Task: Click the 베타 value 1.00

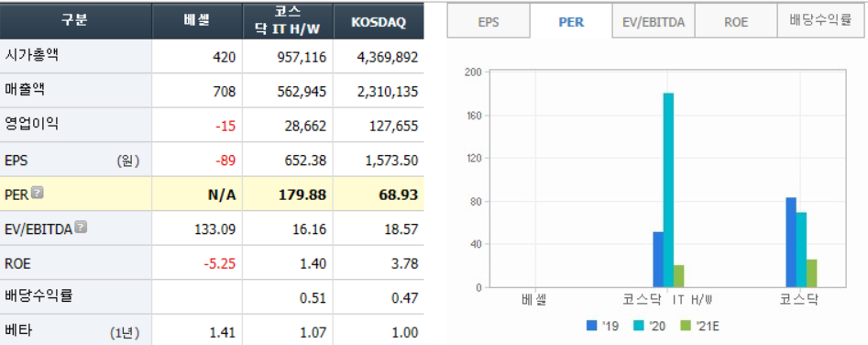Action: [405, 333]
